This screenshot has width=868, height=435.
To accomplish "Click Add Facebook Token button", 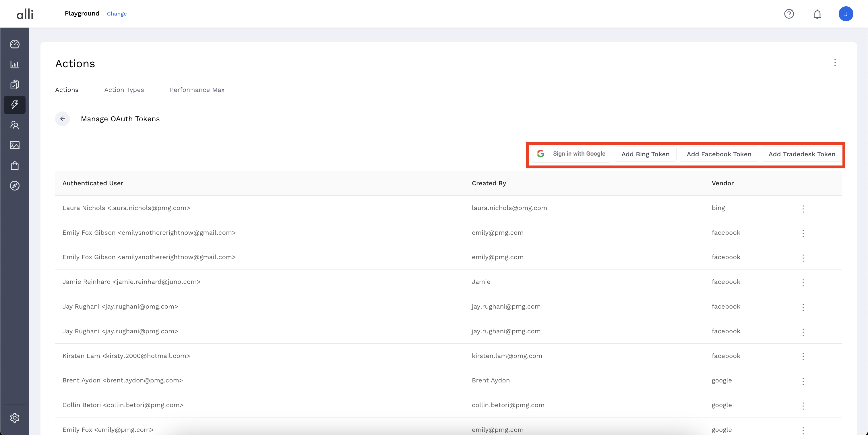I will tap(719, 154).
